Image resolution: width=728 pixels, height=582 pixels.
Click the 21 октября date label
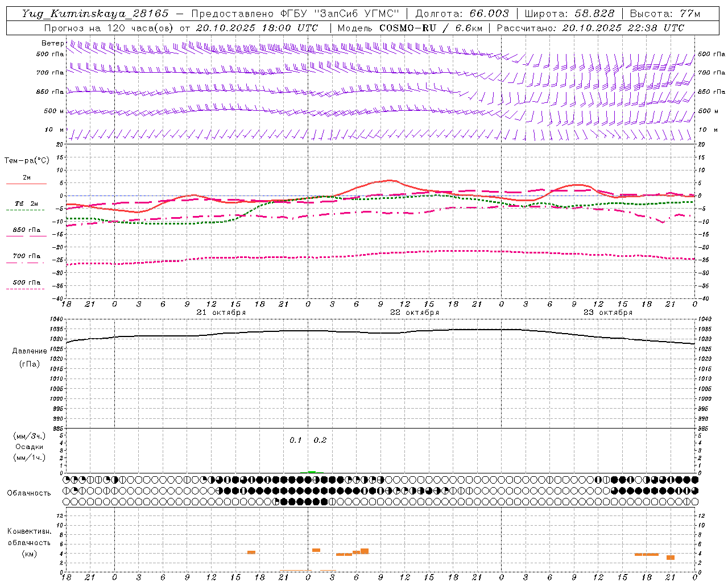point(221,312)
